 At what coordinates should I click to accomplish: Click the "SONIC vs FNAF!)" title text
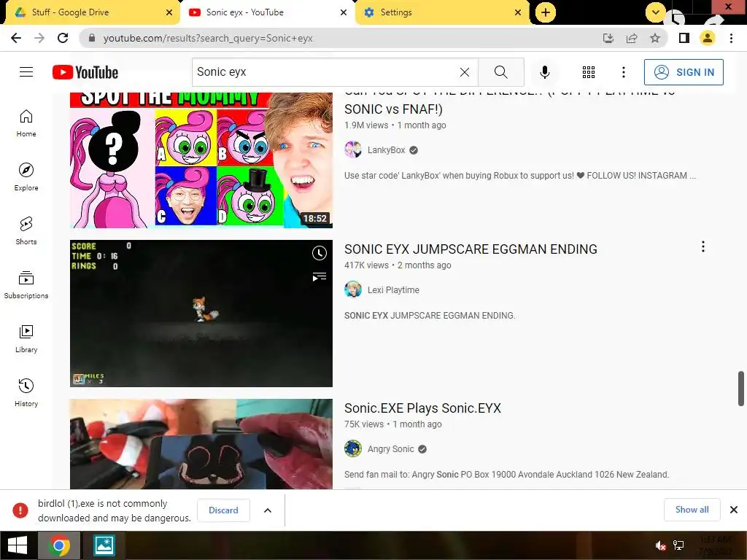tap(393, 109)
